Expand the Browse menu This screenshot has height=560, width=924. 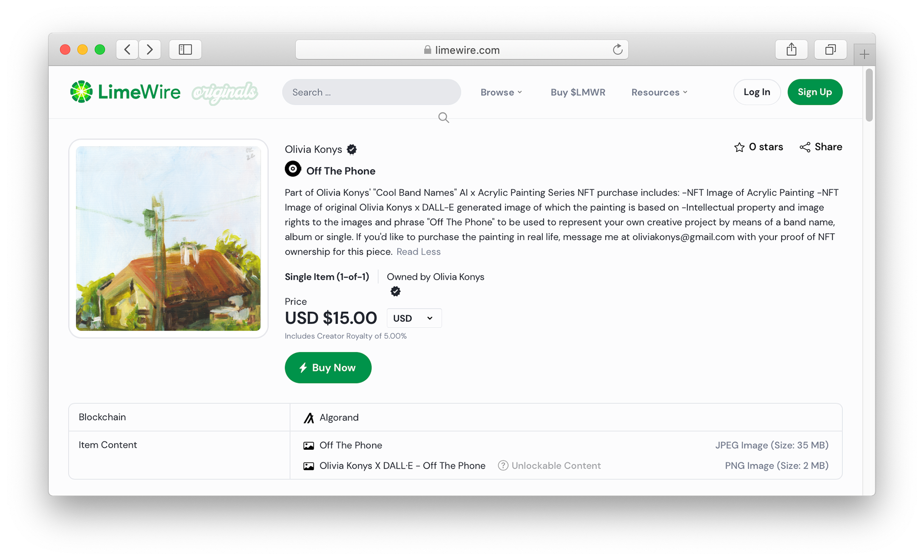[501, 92]
